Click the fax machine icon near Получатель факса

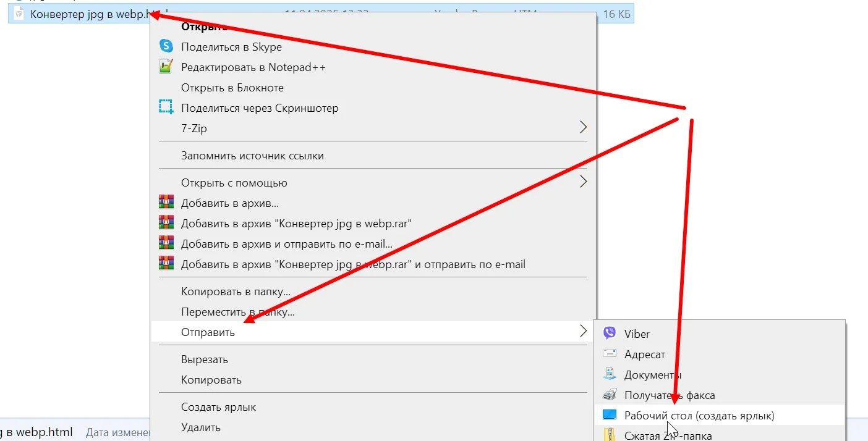[x=610, y=395]
